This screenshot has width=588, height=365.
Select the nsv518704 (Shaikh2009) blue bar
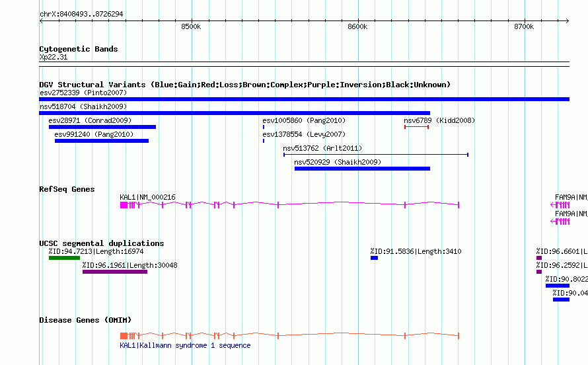(235, 113)
